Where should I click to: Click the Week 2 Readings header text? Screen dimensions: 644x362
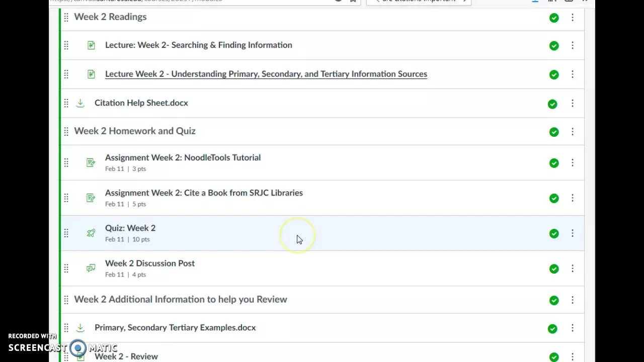pyautogui.click(x=110, y=17)
